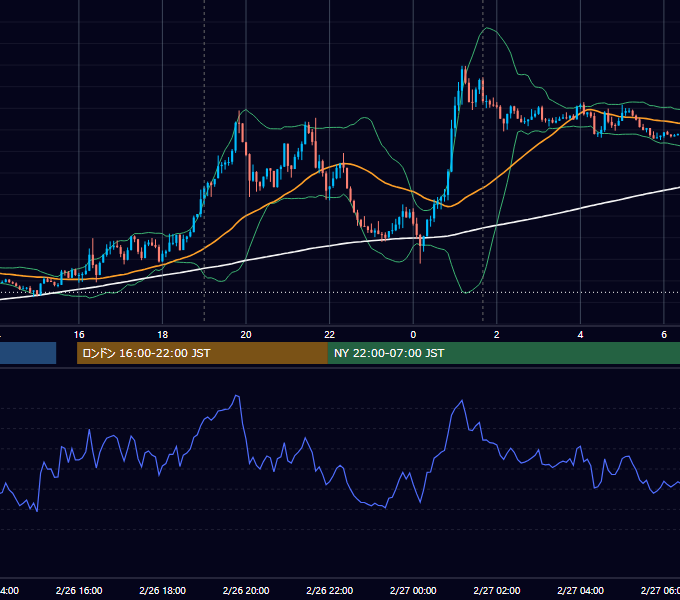This screenshot has width=680, height=600.
Task: Click the 2/26 22:00 date label
Action: 330,590
